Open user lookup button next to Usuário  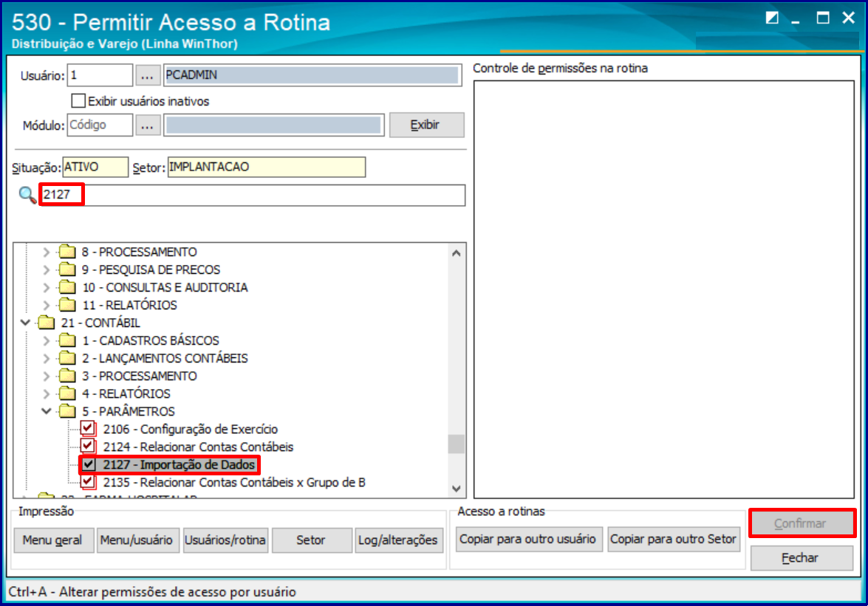147,75
